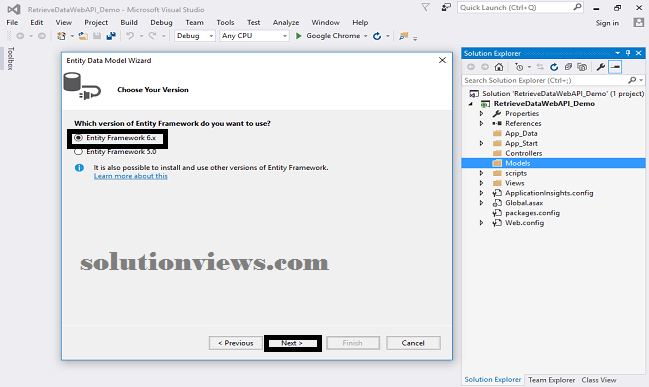Open the Toolbox side tab
Viewport: 649px width, 387px height.
click(x=11, y=58)
